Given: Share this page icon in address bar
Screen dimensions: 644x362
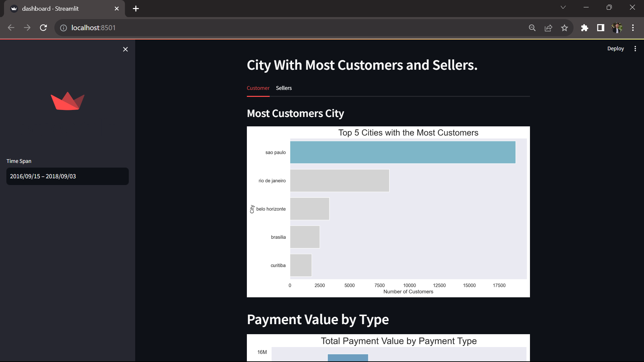Looking at the screenshot, I should (548, 28).
